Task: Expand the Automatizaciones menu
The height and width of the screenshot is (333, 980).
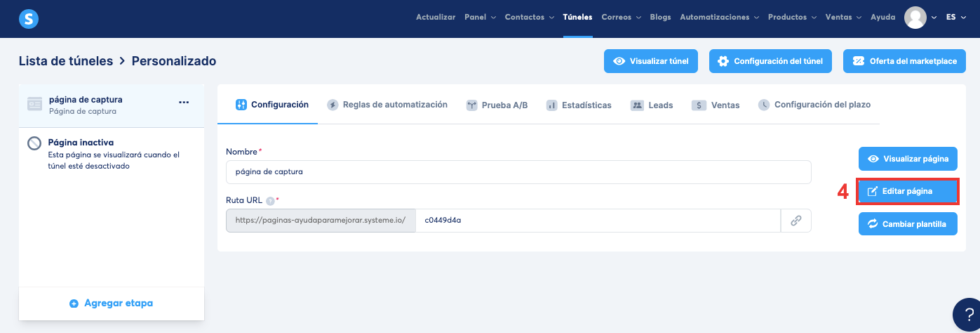Action: point(719,18)
